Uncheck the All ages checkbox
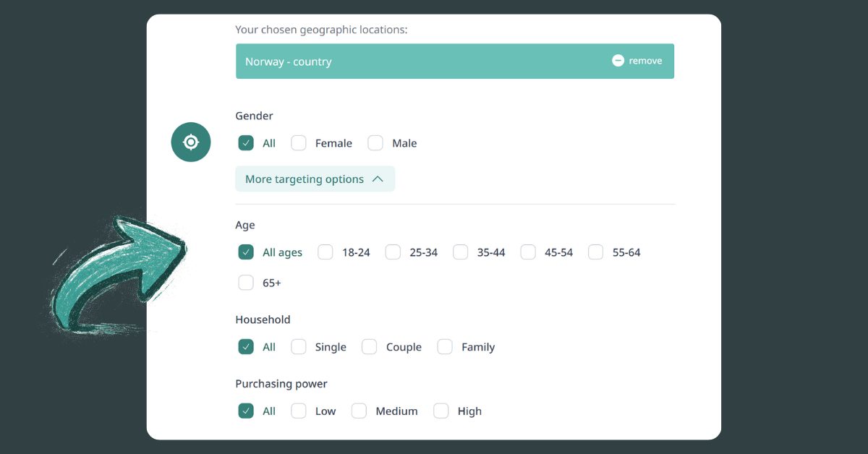The width and height of the screenshot is (868, 454). [x=246, y=252]
